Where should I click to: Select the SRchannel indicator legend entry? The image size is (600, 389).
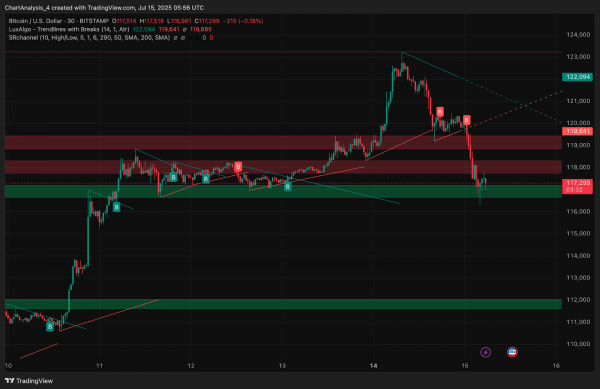[89, 38]
